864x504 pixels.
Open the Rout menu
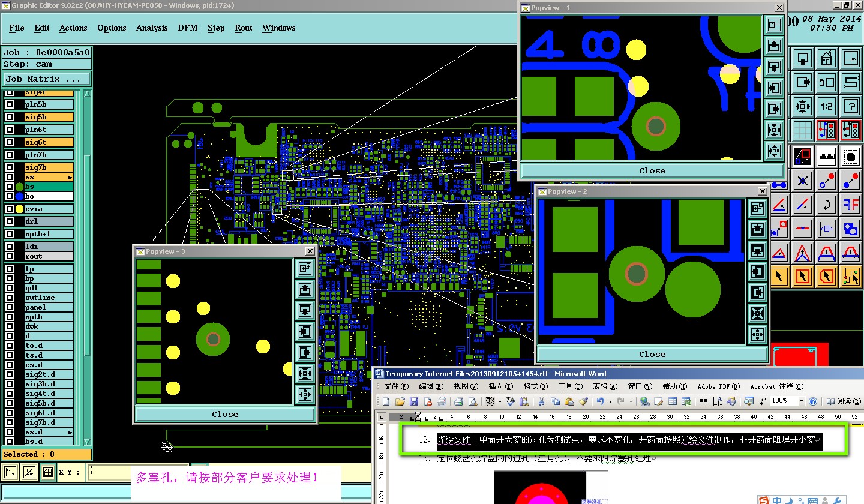(x=244, y=28)
